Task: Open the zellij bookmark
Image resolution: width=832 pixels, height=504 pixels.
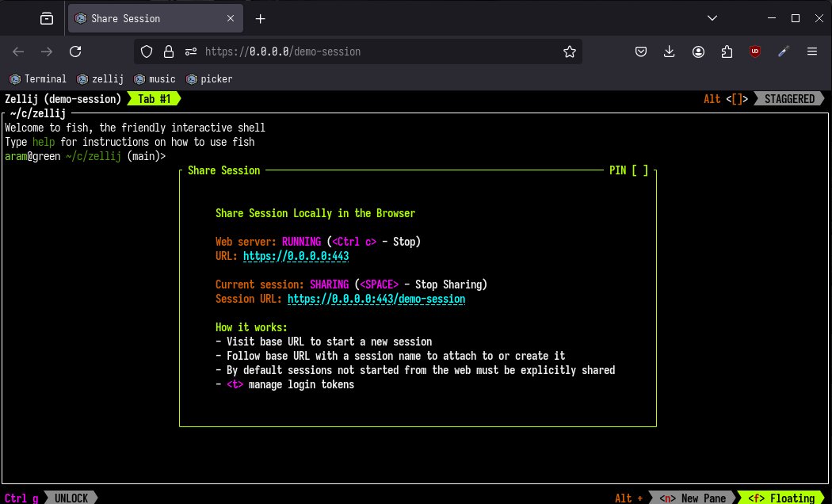Action: [x=101, y=79]
